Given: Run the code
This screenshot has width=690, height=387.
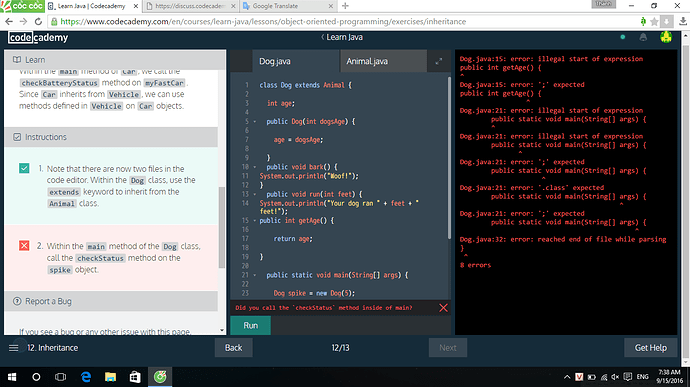Looking at the screenshot, I should pos(250,325).
